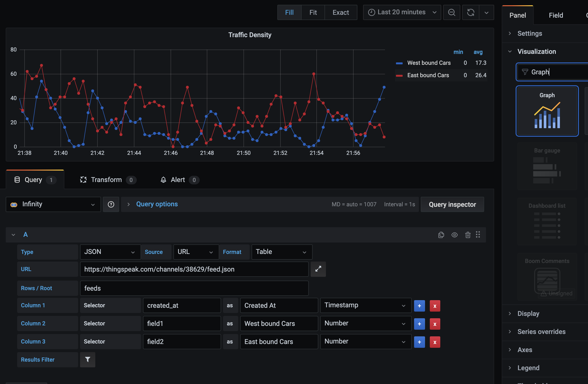The image size is (588, 384).
Task: Open the Field tab in the right panel
Action: point(556,15)
